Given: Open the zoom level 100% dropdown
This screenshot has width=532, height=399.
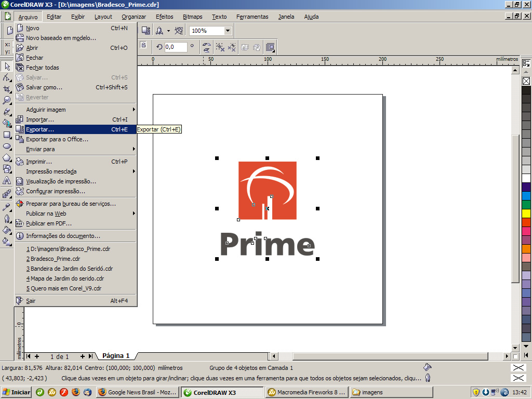Looking at the screenshot, I should (228, 31).
